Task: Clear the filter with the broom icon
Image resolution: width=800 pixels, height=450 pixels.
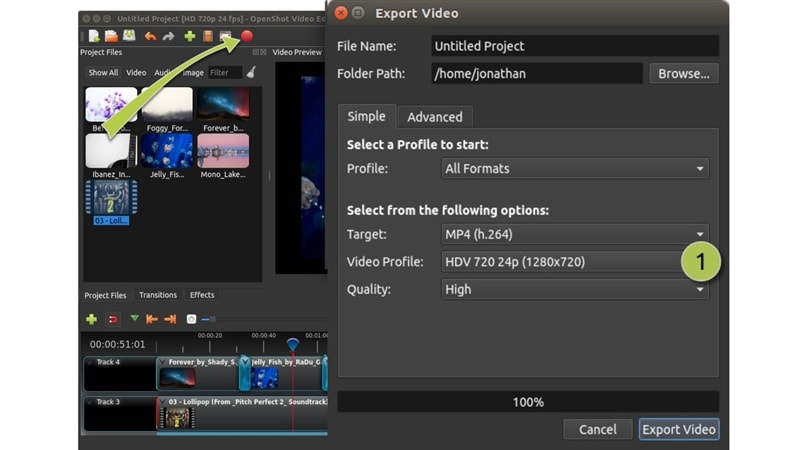Action: point(251,72)
